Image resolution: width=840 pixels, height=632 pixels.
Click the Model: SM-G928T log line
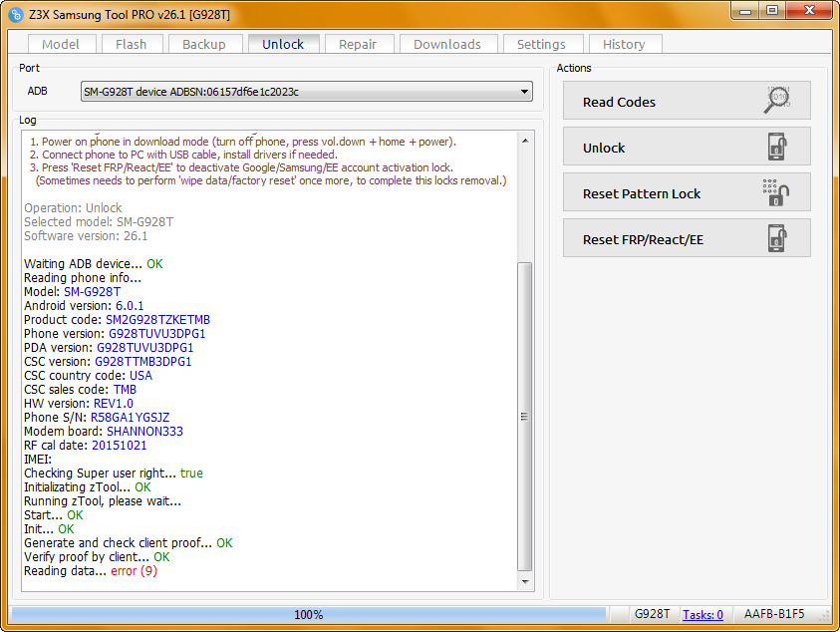(x=73, y=292)
